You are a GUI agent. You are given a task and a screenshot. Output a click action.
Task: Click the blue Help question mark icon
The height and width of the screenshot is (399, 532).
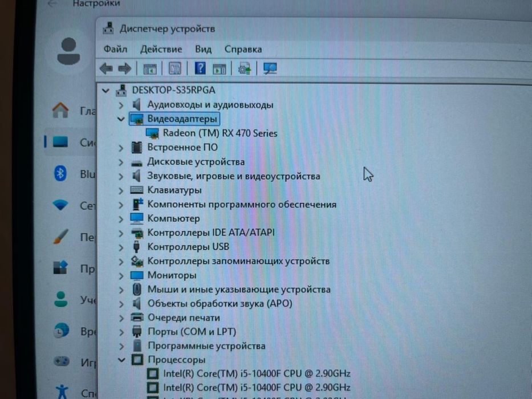coord(200,68)
